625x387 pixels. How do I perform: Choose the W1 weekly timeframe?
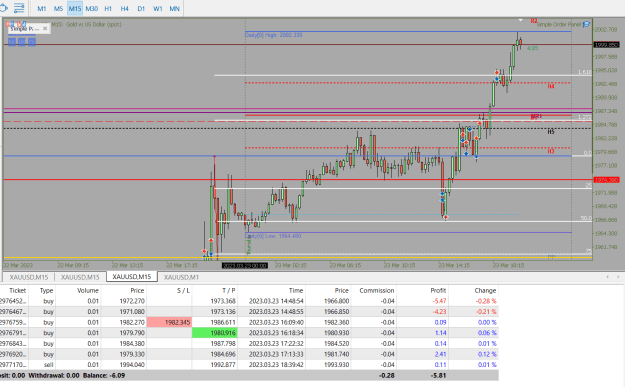[158, 8]
